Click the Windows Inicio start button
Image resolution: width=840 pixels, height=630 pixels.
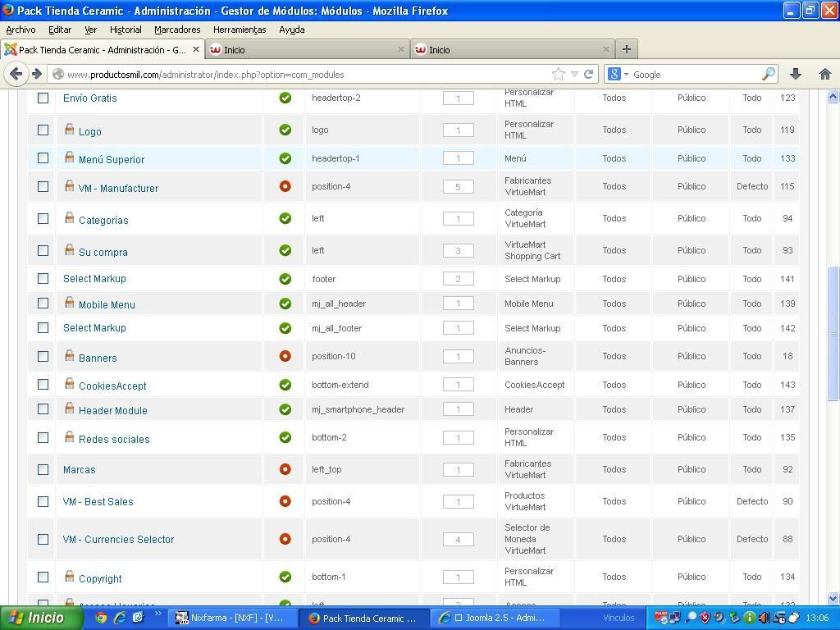(41, 618)
